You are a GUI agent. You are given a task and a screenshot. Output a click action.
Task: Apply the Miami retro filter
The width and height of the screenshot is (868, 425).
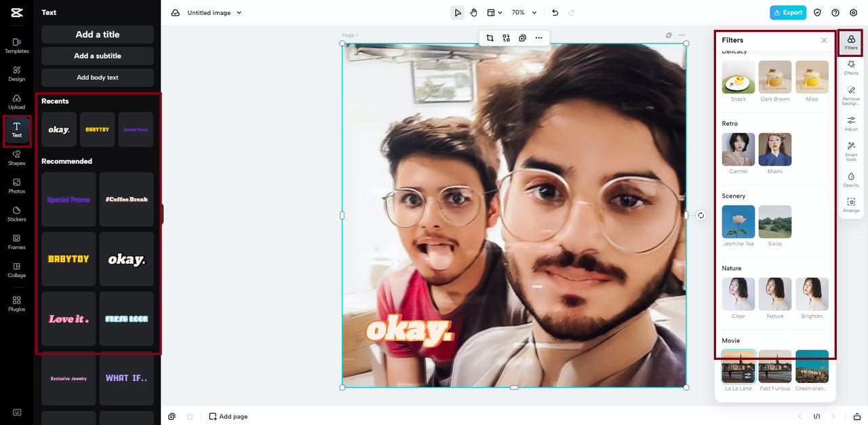pyautogui.click(x=775, y=149)
